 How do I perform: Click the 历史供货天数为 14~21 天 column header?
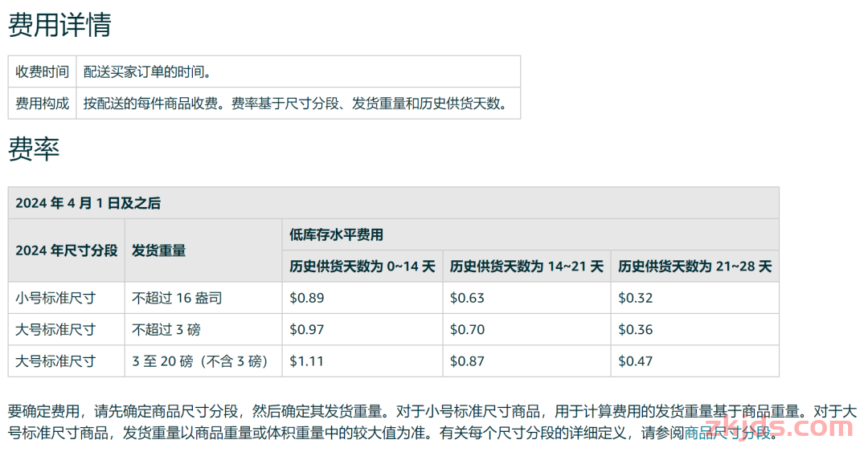(526, 267)
